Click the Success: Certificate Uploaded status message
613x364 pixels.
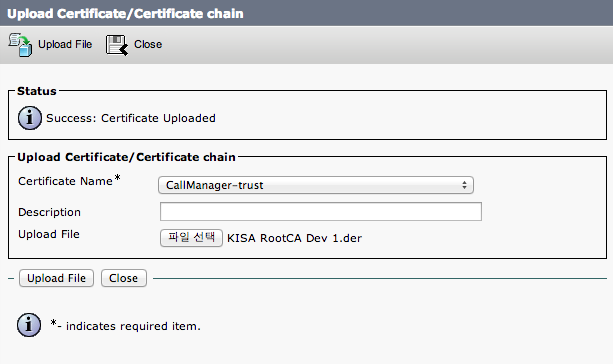click(x=131, y=118)
